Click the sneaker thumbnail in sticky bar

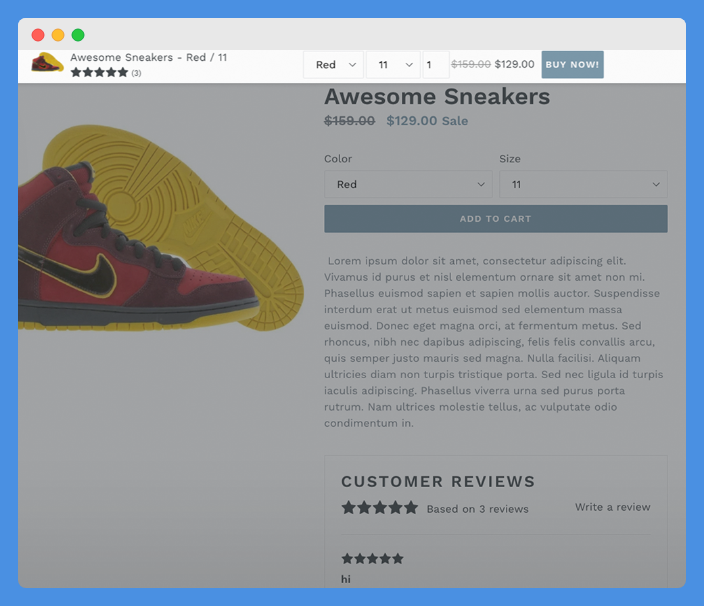pos(47,62)
